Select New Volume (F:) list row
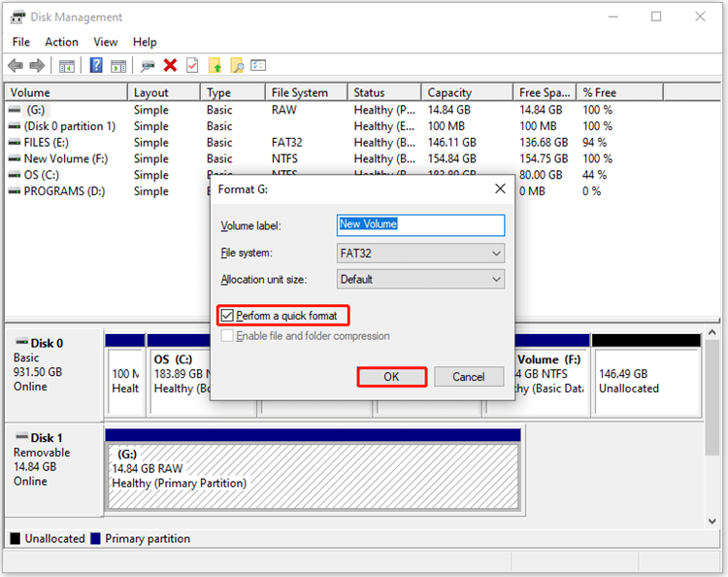The image size is (728, 577). 66,158
